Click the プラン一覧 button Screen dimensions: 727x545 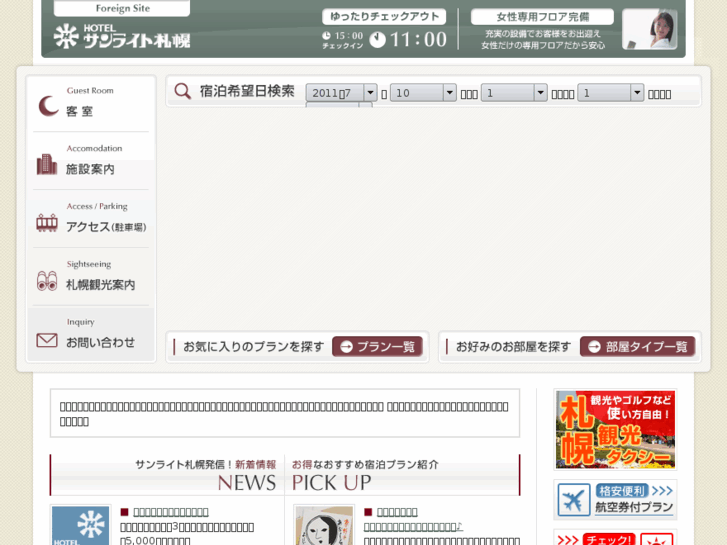point(377,346)
